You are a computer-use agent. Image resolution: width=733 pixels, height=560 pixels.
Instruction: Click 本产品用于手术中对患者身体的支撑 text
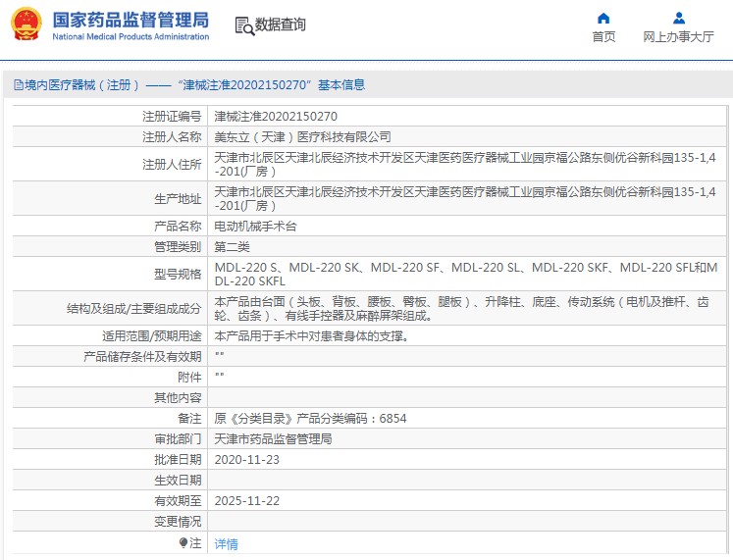[311, 335]
